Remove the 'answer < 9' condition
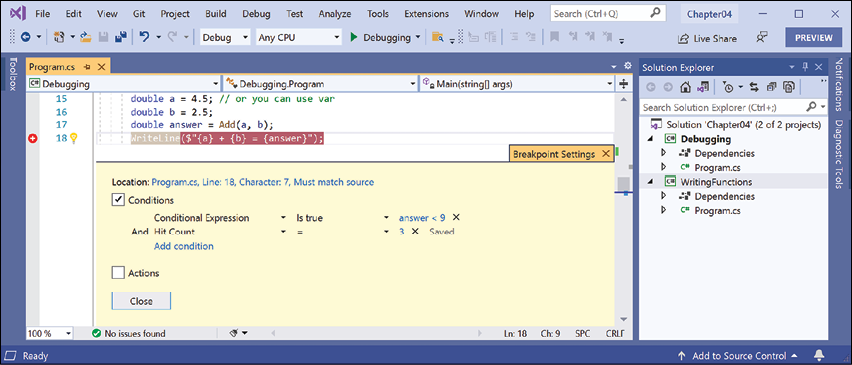Screen dimensions: 852x365 [456, 217]
